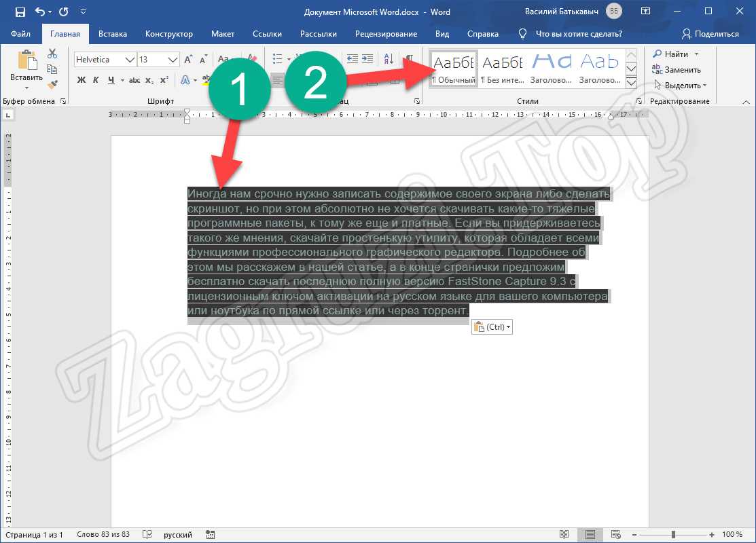The height and width of the screenshot is (543, 756).
Task: Increase the paragraph indent
Action: (x=367, y=59)
